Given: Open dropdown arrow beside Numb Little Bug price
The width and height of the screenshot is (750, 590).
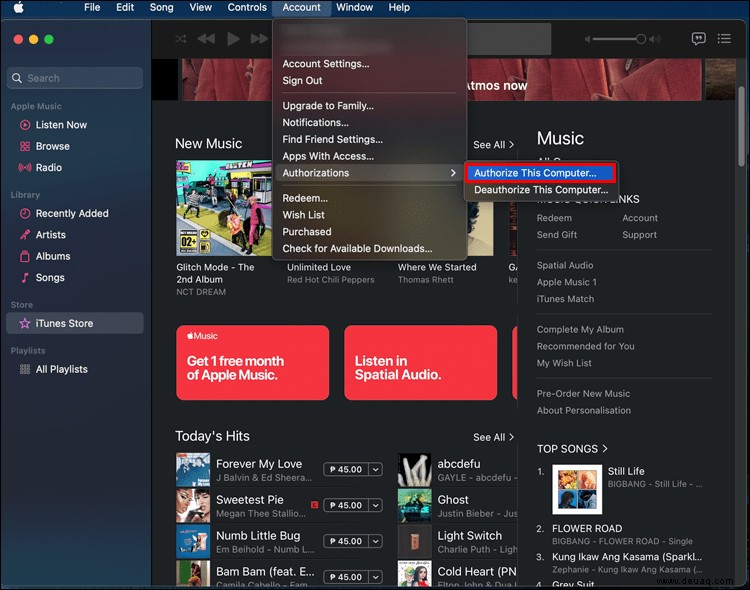Looking at the screenshot, I should coord(376,541).
